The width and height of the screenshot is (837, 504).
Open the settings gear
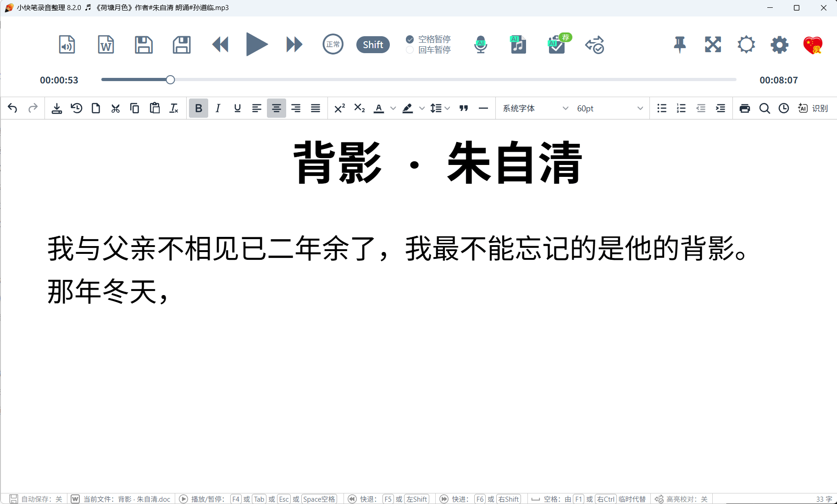click(779, 45)
